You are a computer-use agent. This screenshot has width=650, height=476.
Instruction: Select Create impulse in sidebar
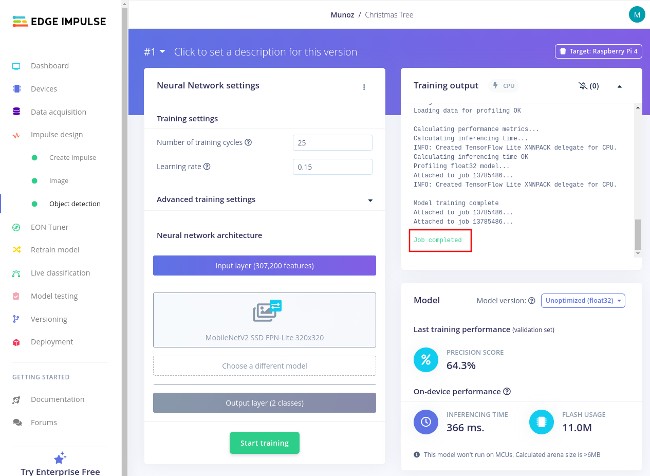(72, 158)
